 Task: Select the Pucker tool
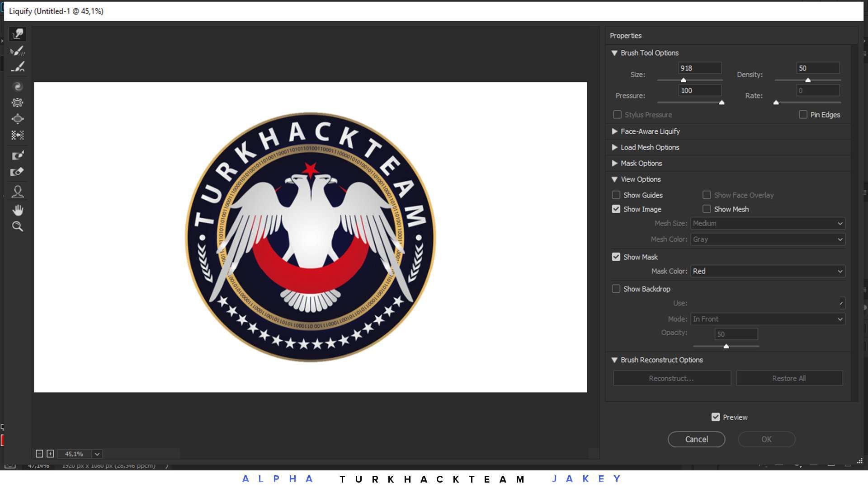coord(18,103)
